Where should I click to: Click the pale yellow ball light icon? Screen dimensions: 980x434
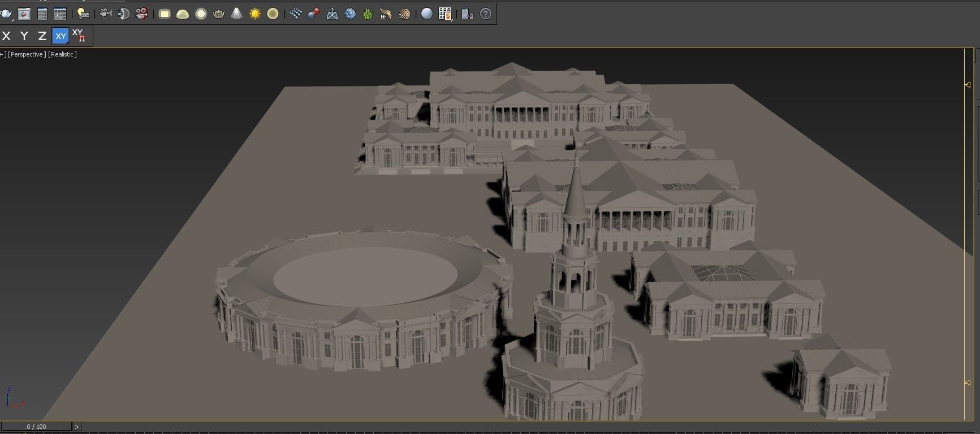tap(273, 14)
